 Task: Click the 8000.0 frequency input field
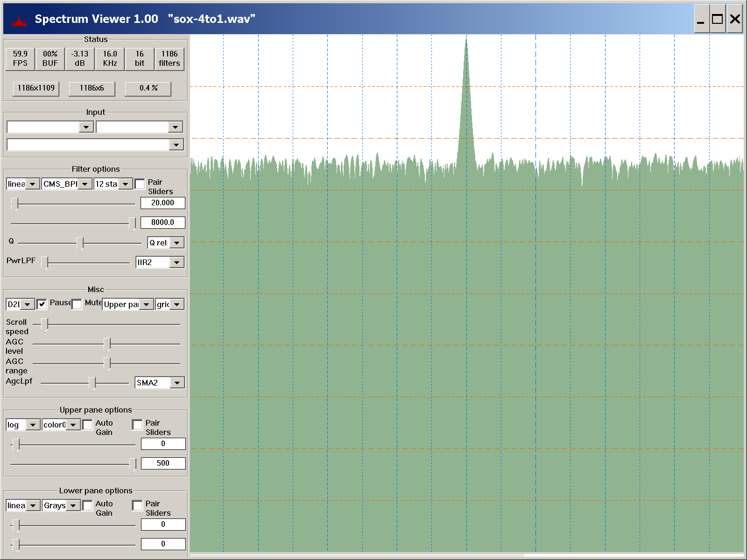(162, 223)
